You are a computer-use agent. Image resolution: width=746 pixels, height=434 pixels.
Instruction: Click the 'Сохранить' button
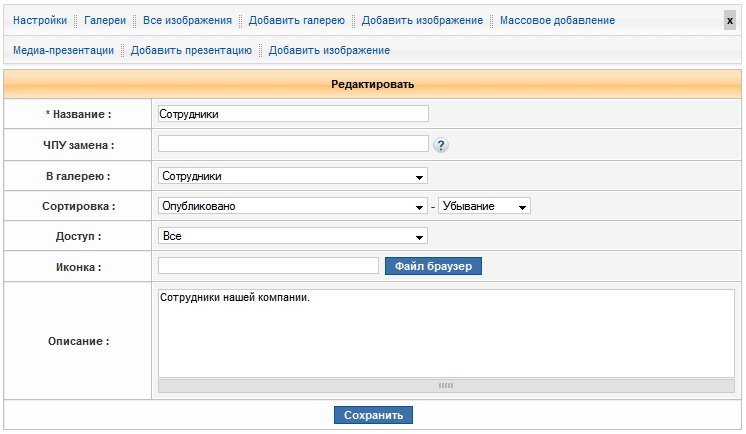[x=373, y=415]
